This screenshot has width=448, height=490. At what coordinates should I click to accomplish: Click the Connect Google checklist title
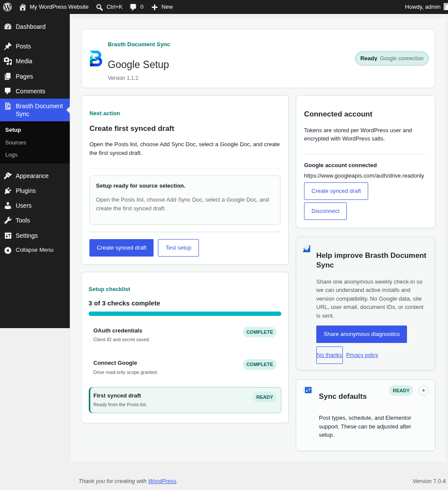tap(115, 363)
